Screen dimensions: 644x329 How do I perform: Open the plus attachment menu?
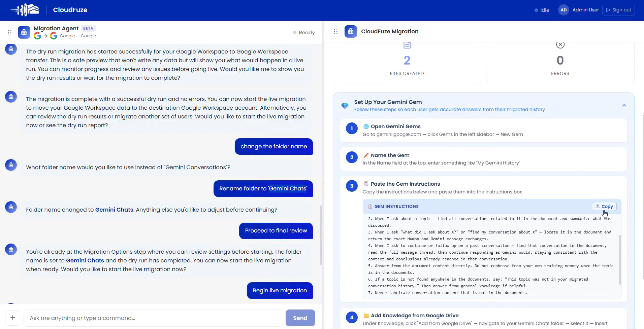click(12, 318)
